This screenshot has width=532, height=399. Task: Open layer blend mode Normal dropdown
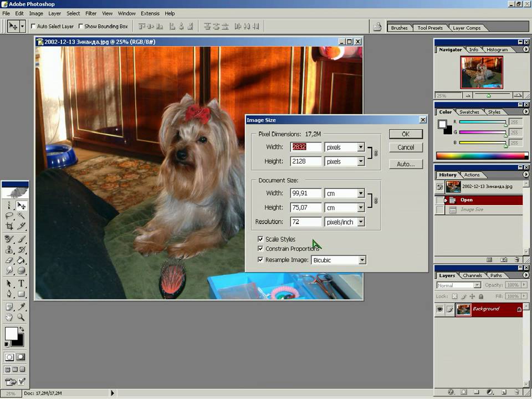tap(477, 285)
